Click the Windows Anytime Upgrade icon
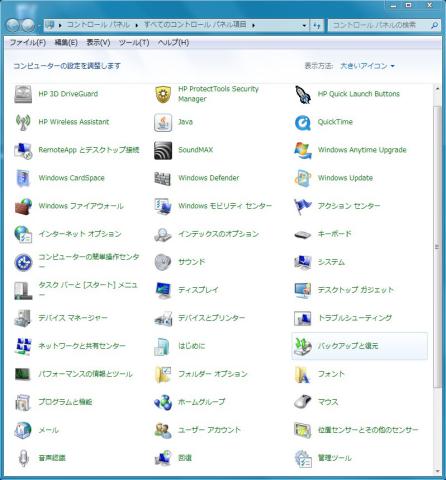 point(303,150)
